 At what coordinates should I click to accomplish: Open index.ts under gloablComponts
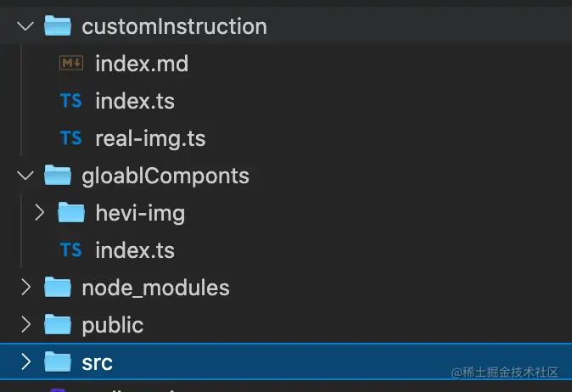[135, 250]
